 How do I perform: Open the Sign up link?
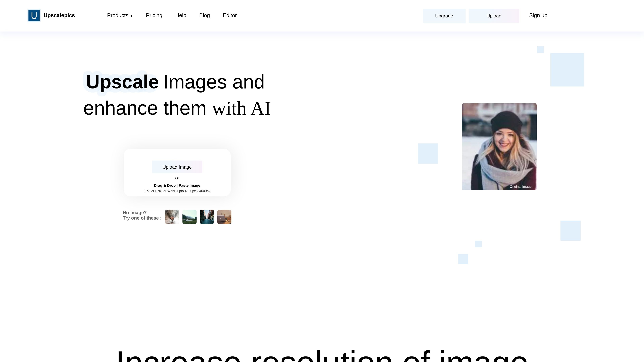[538, 15]
